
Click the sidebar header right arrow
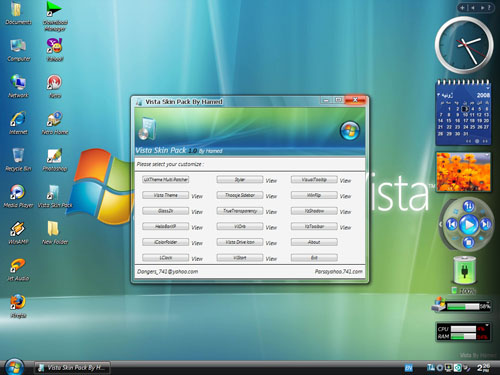(x=482, y=7)
